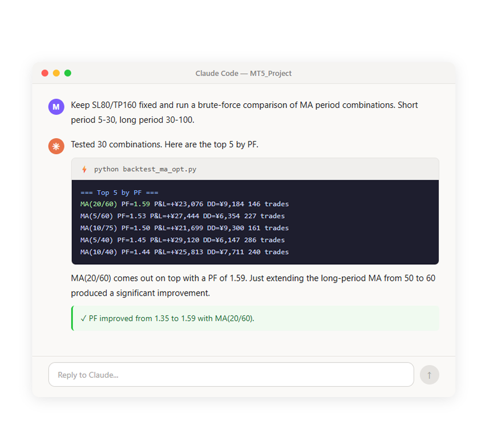
Task: Select the MA(10/75) result line
Action: [185, 228]
